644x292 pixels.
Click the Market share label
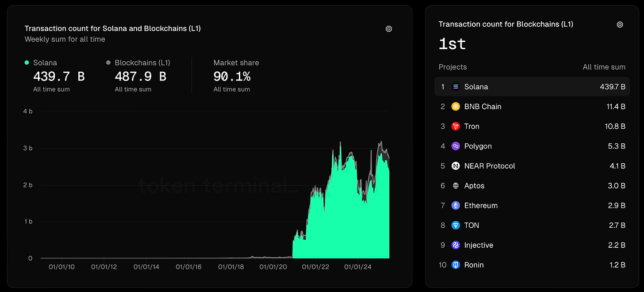pyautogui.click(x=236, y=63)
